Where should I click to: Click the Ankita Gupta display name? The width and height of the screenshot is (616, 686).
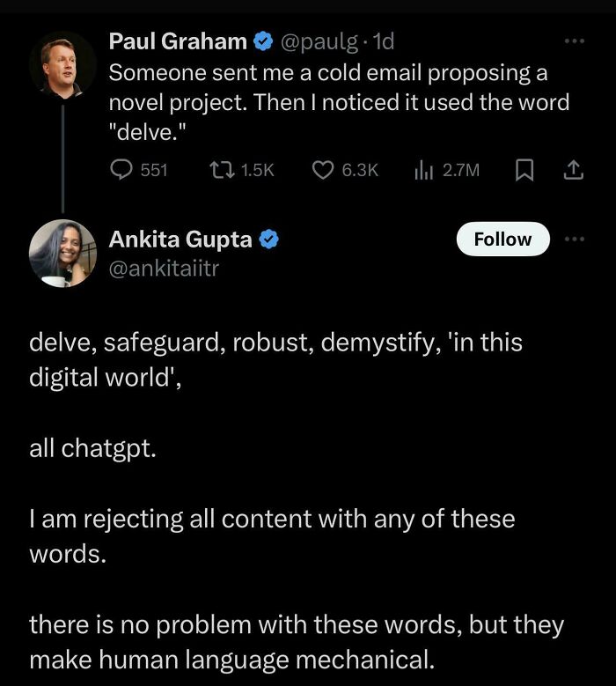point(180,239)
